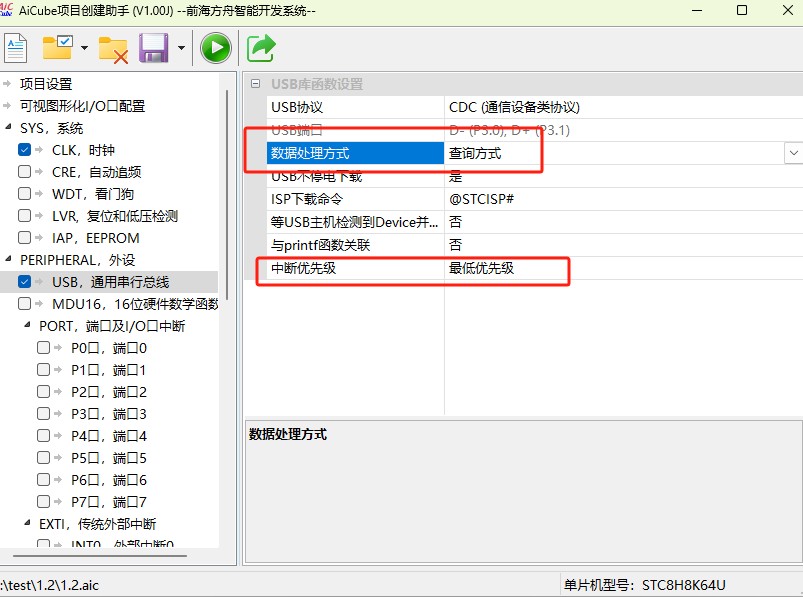The image size is (803, 597).
Task: Tick the P6口, 端口6 checkbox
Action: point(44,480)
